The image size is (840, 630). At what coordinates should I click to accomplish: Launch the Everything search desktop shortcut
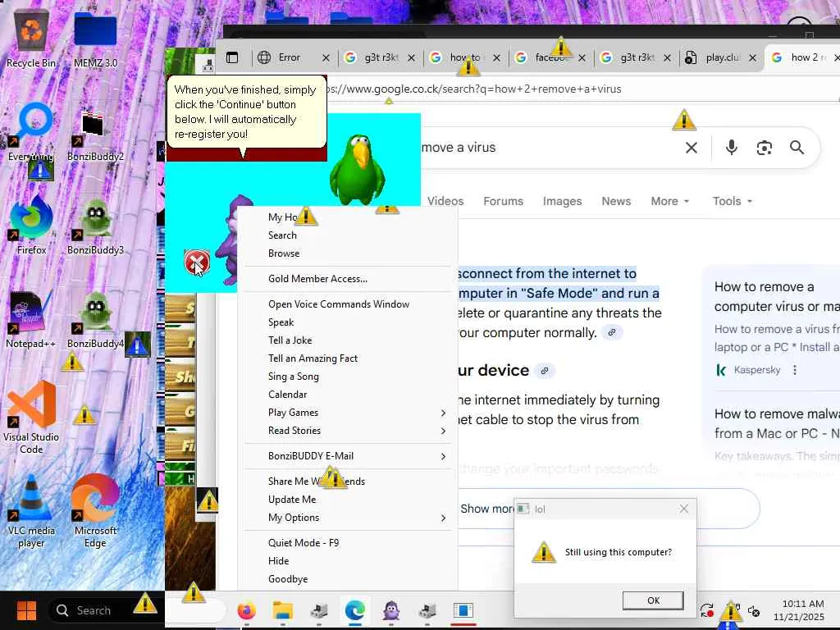click(31, 132)
